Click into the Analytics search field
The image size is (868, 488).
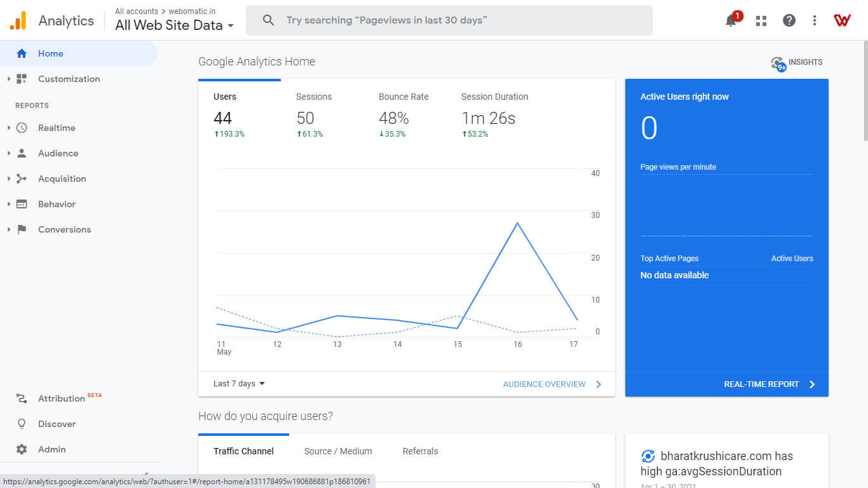[449, 20]
